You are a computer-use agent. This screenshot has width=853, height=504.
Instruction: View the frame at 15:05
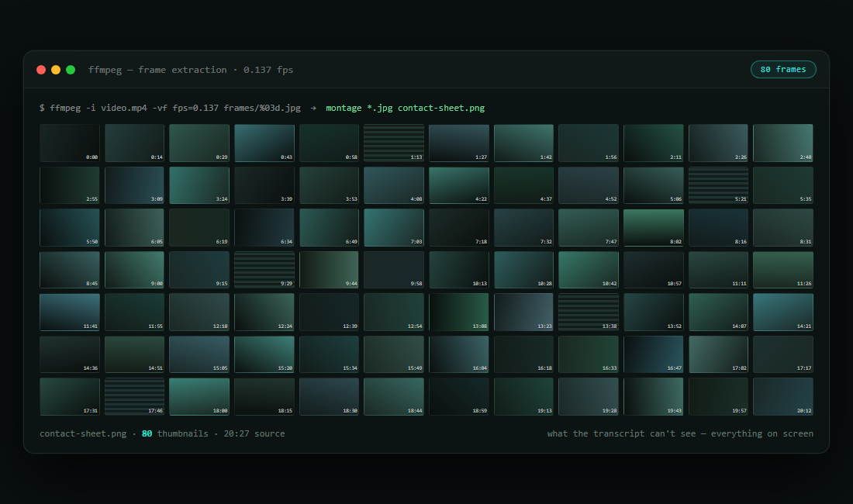point(199,354)
